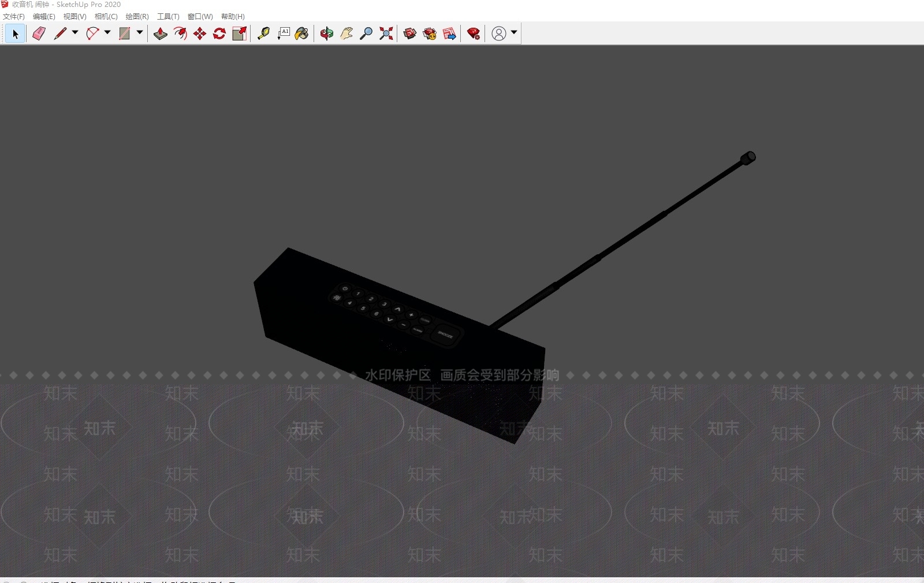Open the 视图(V) menu
This screenshot has width=924, height=583.
pos(75,17)
